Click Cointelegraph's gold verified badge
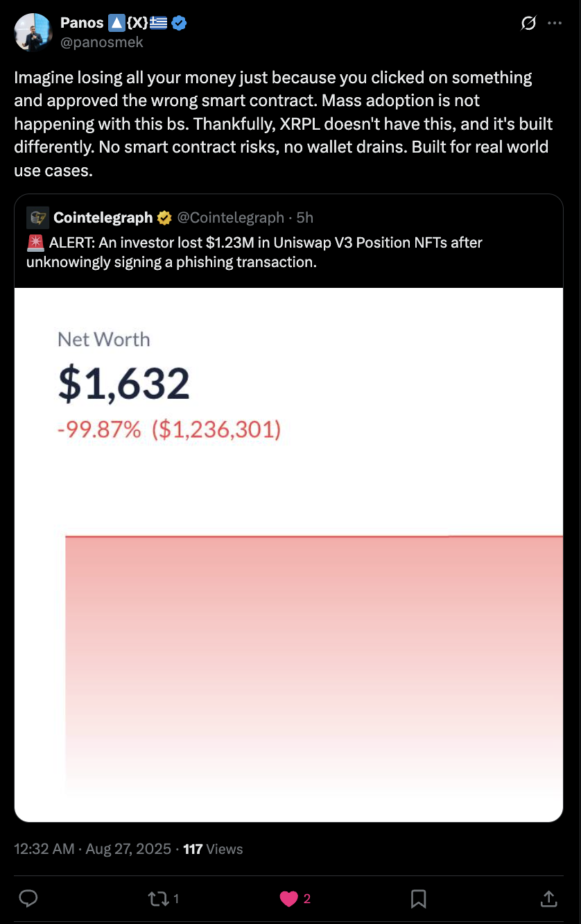Screen dimensions: 581x924 pos(164,218)
